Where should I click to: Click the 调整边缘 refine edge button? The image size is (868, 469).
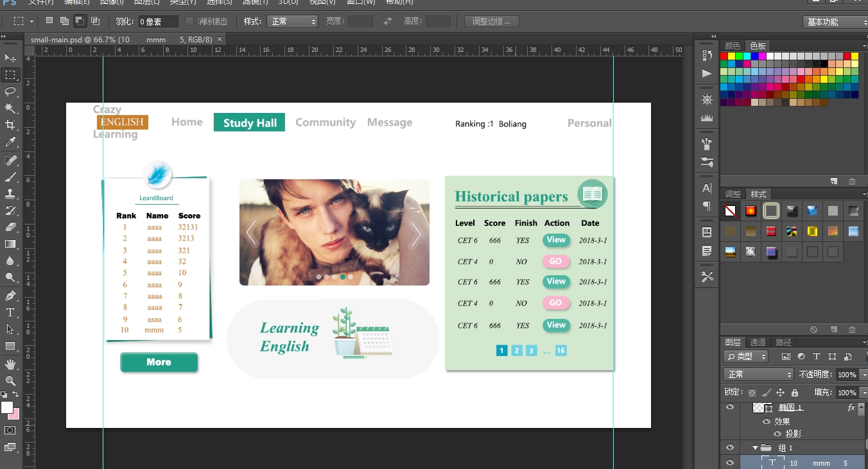491,22
